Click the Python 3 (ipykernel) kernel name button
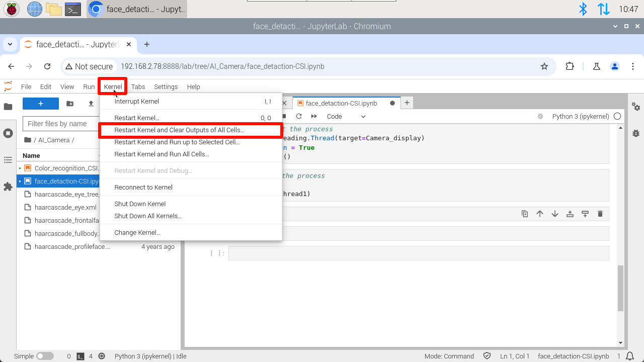644x362 pixels. click(581, 116)
